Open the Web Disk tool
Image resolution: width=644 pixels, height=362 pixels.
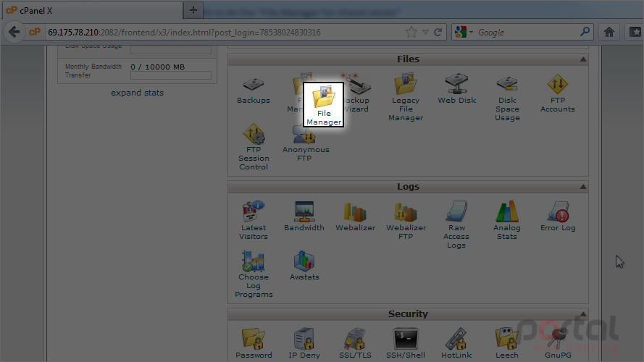(456, 89)
